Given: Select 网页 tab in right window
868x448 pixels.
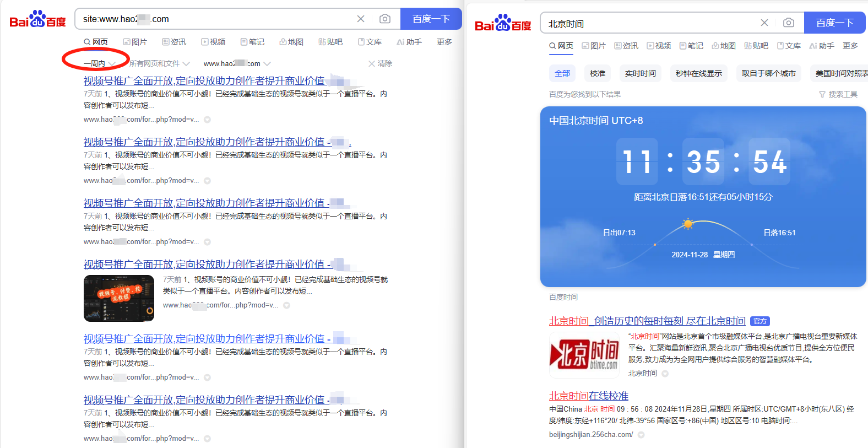Looking at the screenshot, I should pos(561,46).
